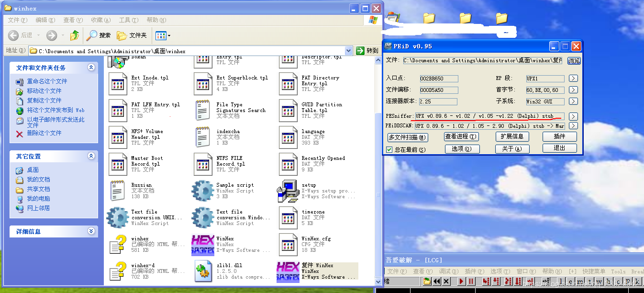Screen dimensions: 644x293
Task: Click Go to address debugger icon
Action: tap(545, 281)
